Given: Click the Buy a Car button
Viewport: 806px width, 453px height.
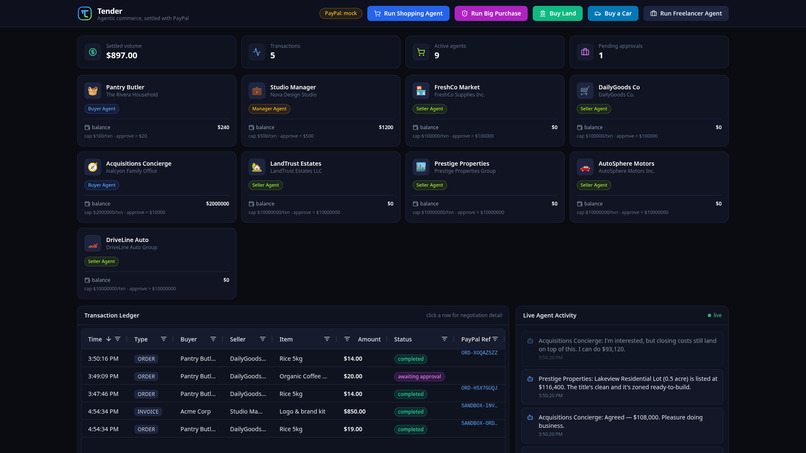Looking at the screenshot, I should pos(613,13).
